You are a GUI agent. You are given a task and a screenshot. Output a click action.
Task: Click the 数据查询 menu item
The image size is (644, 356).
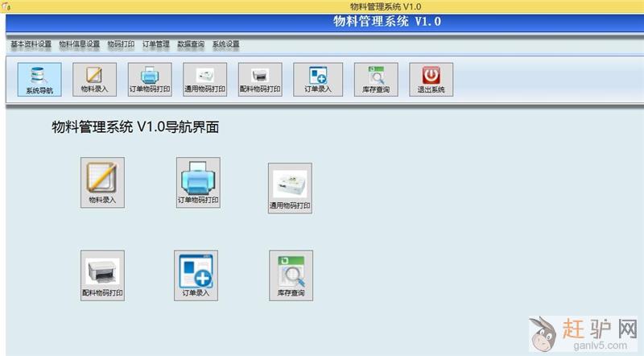point(191,44)
